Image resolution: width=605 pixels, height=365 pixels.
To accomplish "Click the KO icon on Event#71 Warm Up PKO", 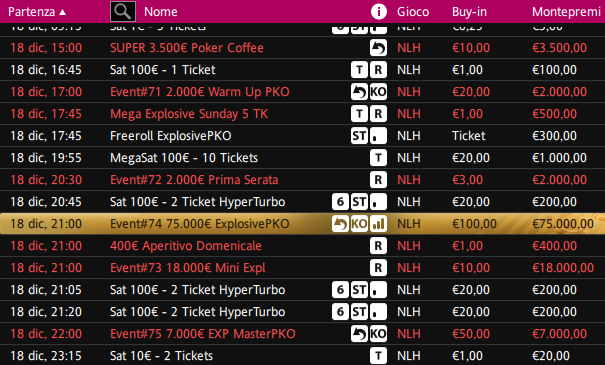I will 378,92.
